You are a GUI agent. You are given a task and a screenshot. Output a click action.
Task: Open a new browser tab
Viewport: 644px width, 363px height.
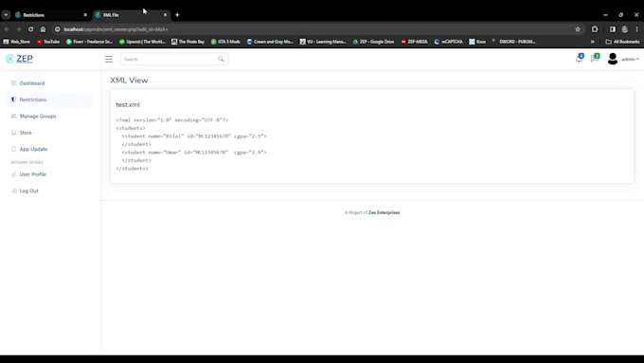point(177,15)
